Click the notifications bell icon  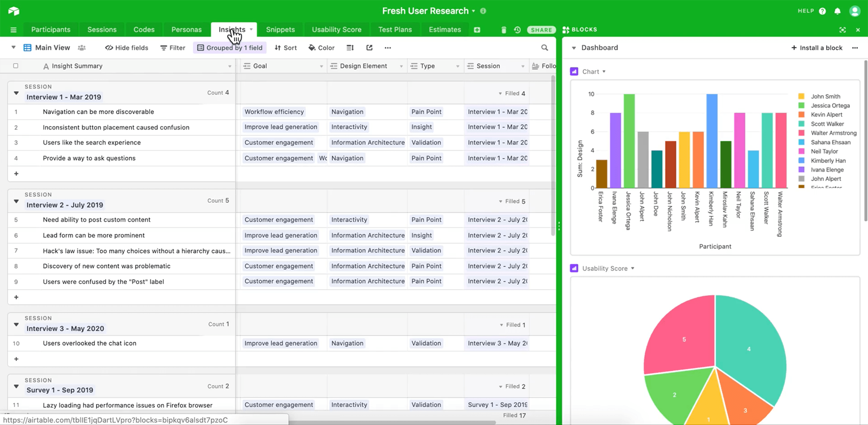click(x=837, y=11)
